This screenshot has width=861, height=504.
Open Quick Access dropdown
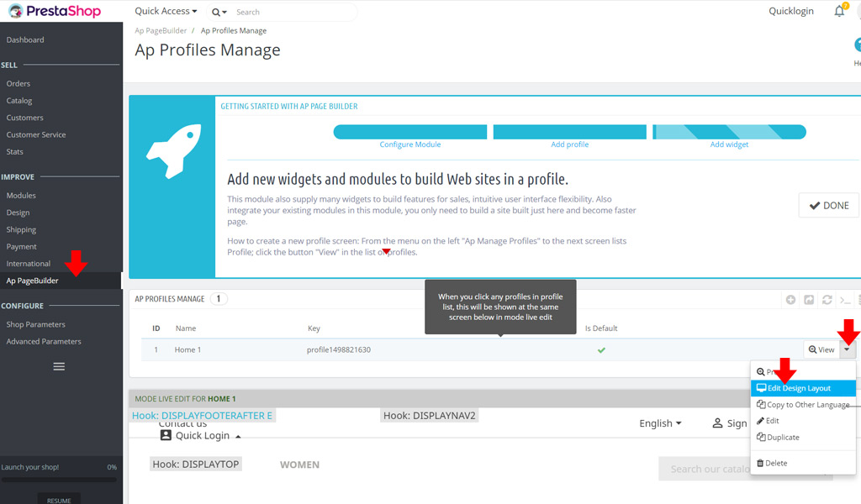click(x=166, y=11)
